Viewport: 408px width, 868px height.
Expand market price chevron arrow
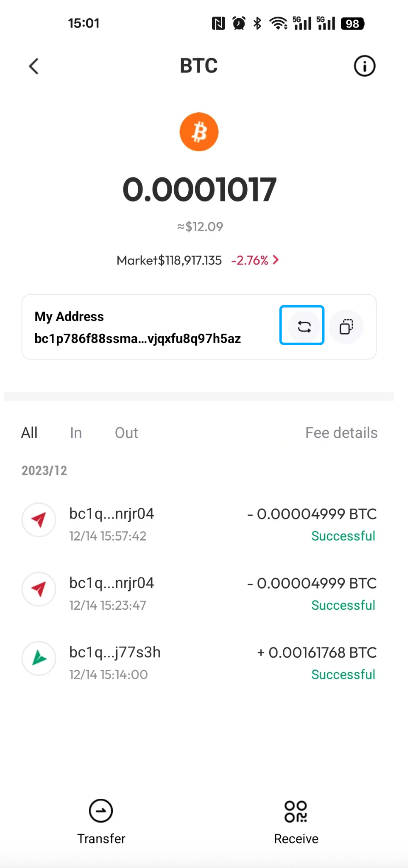coord(276,260)
